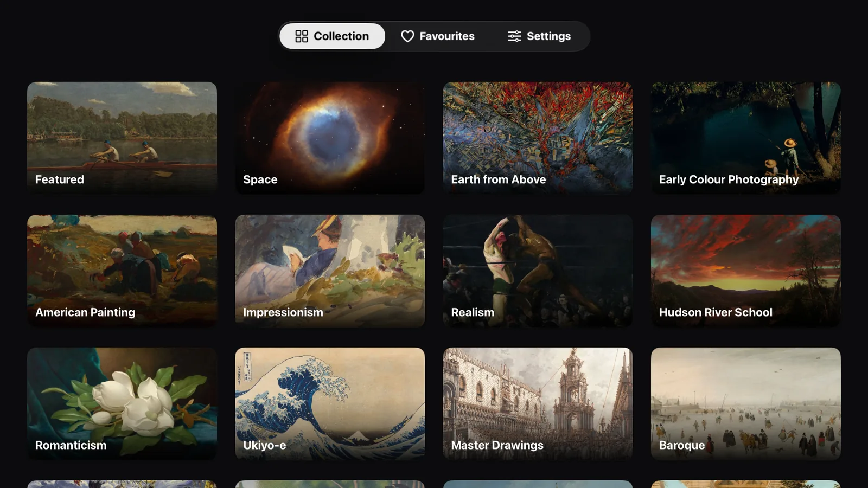Viewport: 868px width, 488px height.
Task: Click the 'Featured' label text
Action: click(x=60, y=179)
